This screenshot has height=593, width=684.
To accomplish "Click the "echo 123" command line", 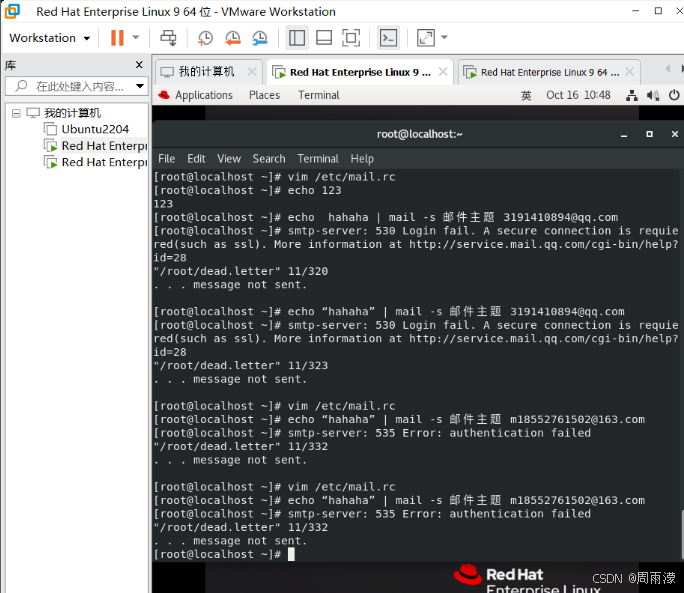I will pos(247,190).
